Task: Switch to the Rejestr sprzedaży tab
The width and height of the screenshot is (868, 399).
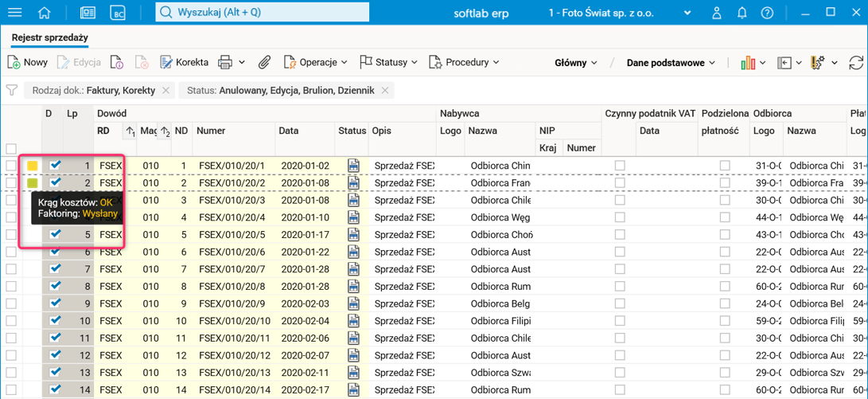Action: (50, 37)
